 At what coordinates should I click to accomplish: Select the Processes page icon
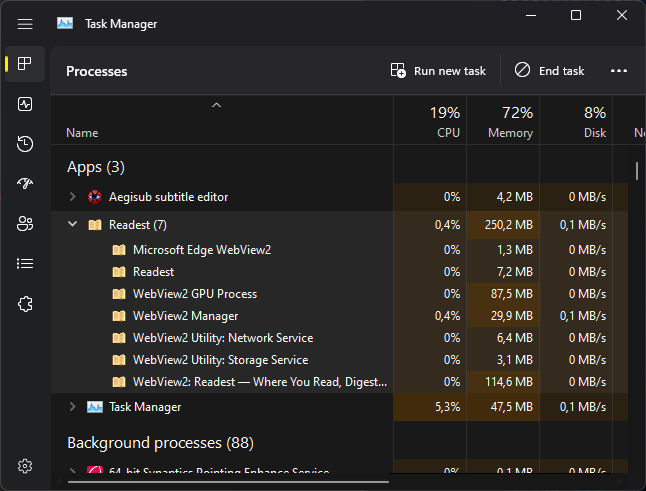[25, 64]
